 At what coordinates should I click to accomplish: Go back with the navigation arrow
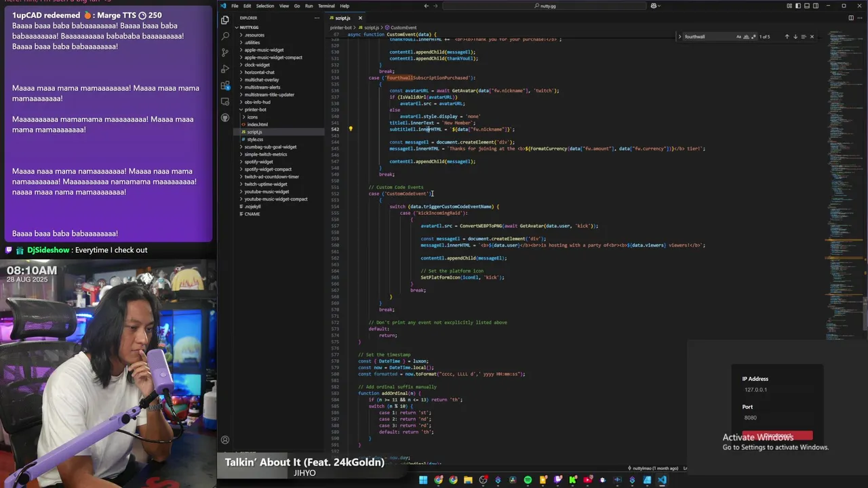click(x=426, y=6)
